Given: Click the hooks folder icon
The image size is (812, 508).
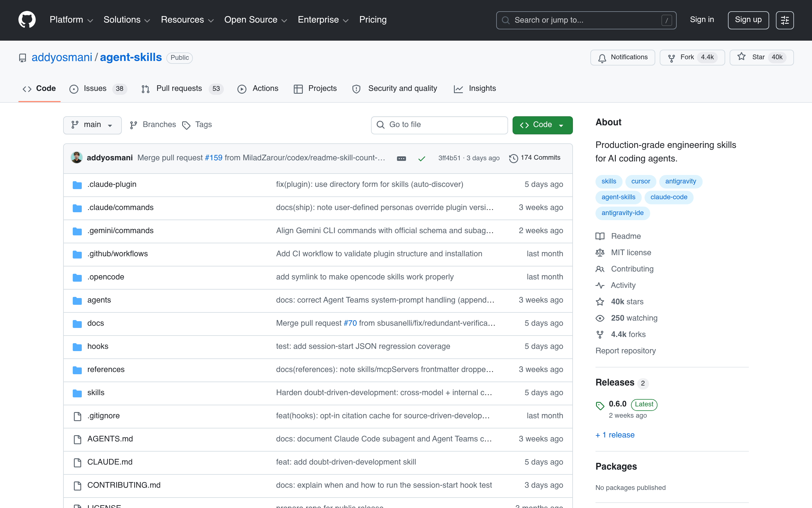Looking at the screenshot, I should [x=77, y=347].
